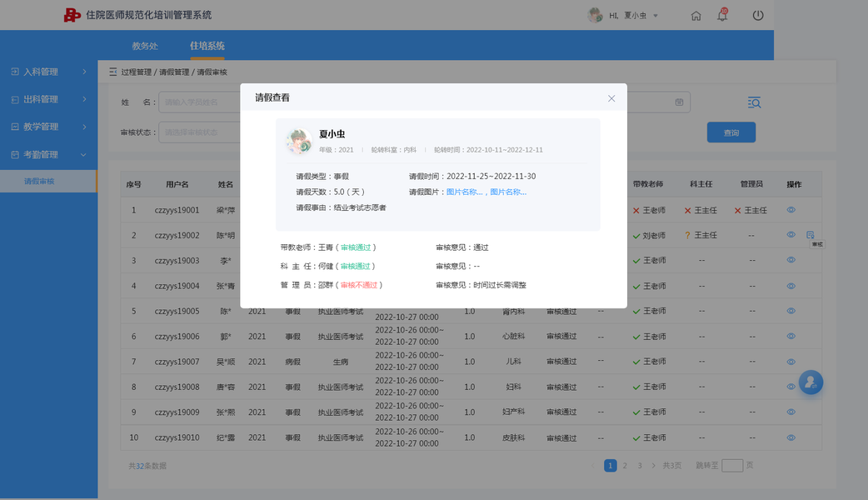View leave details for czzyys19001
The width and height of the screenshot is (868, 500).
click(x=791, y=210)
